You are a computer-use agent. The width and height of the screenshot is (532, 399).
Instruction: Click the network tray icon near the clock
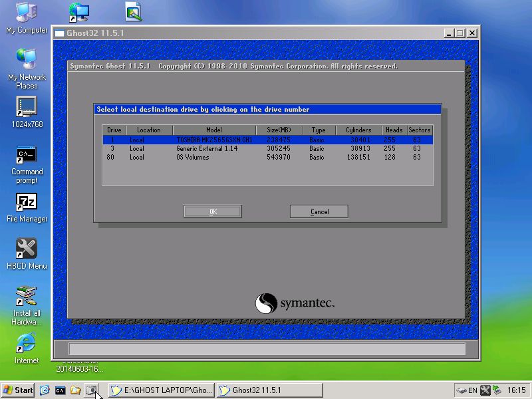click(x=497, y=390)
